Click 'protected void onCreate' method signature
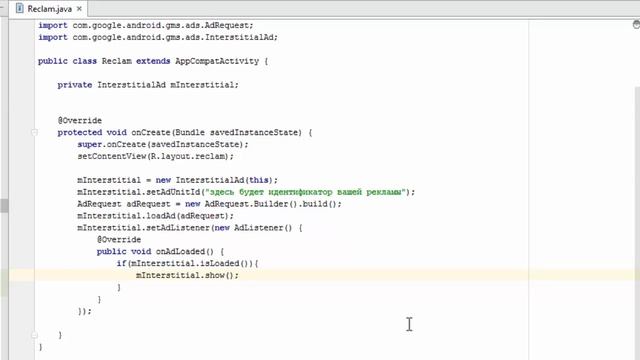 point(184,132)
